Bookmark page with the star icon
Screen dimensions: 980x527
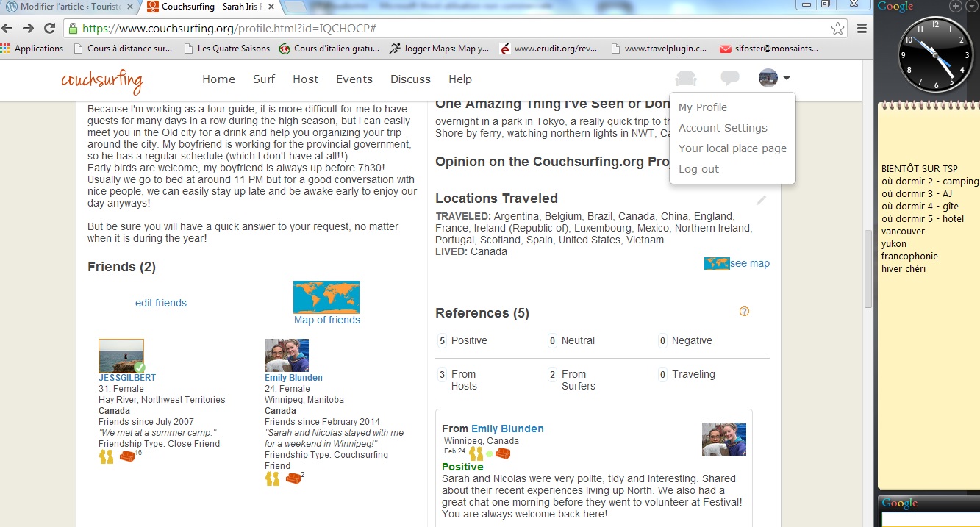click(837, 29)
